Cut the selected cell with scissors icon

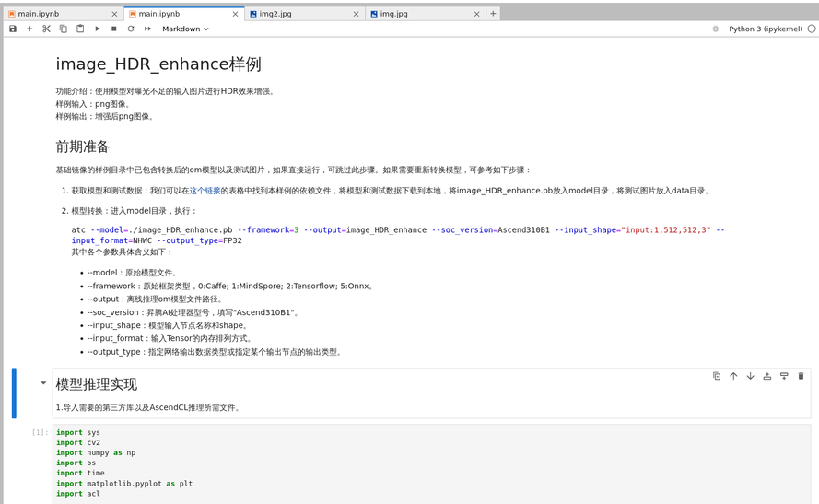(x=46, y=29)
